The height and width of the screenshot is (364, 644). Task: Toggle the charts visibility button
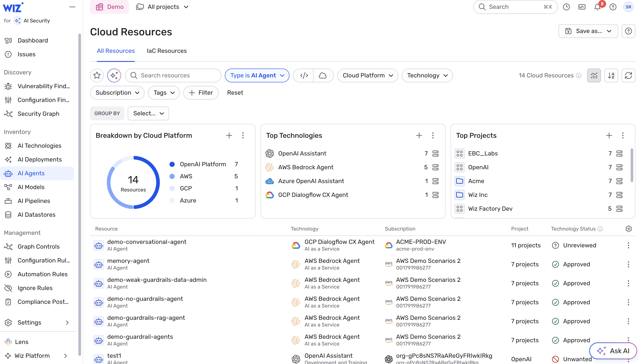tap(594, 75)
